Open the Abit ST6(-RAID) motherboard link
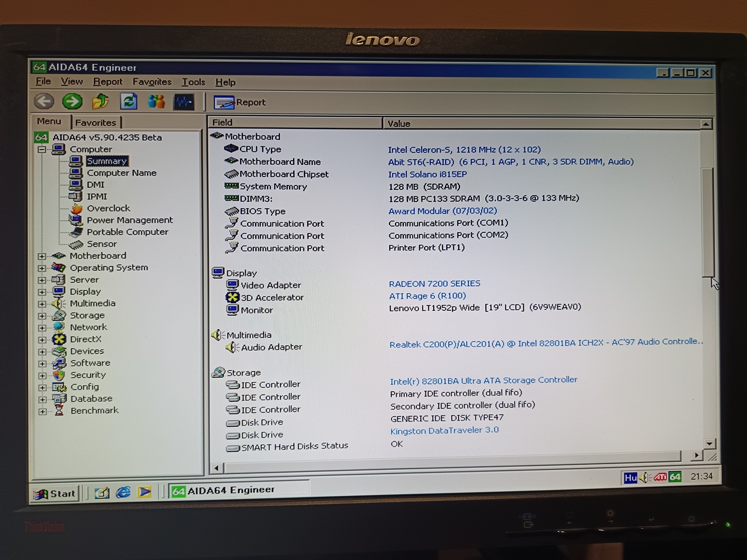 [511, 162]
